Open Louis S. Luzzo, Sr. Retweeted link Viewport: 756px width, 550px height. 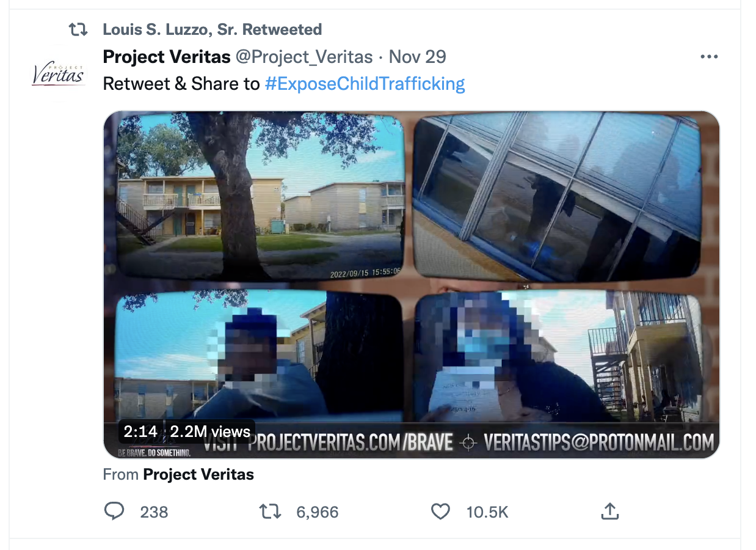pos(212,29)
